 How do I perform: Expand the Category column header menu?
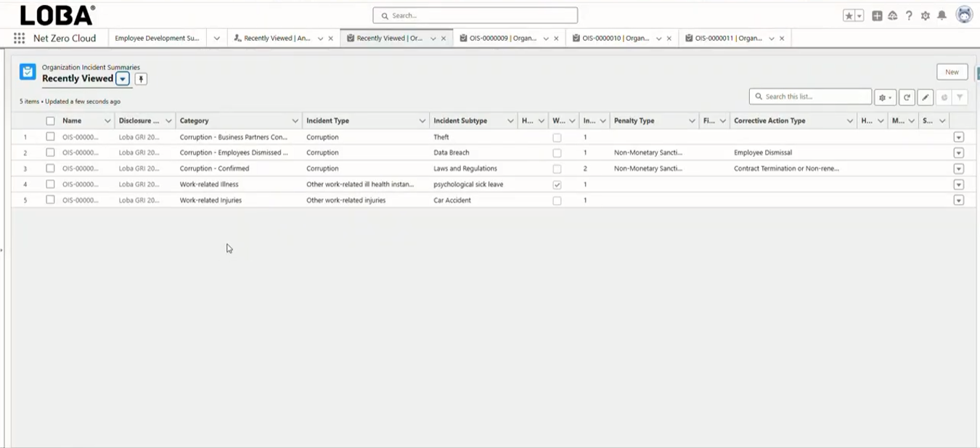295,121
